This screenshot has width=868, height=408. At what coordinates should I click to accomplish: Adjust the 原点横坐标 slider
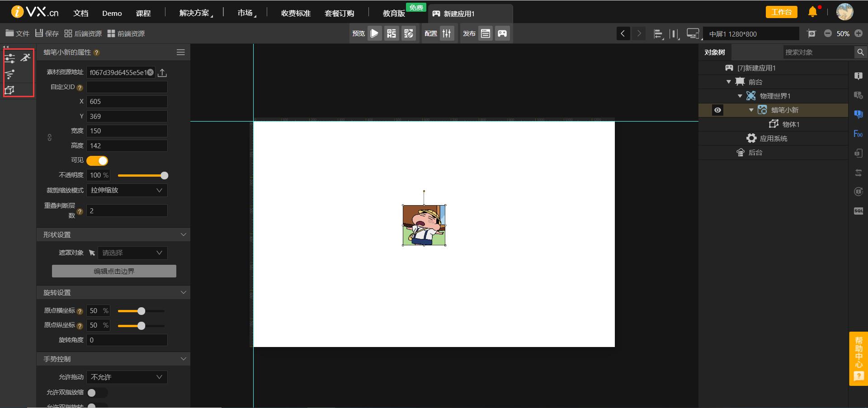click(x=142, y=311)
